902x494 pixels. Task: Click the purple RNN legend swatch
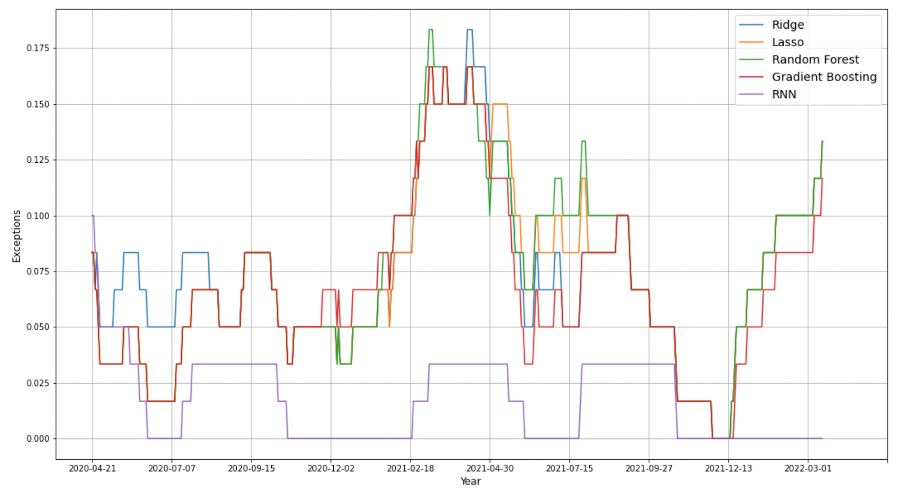point(751,94)
